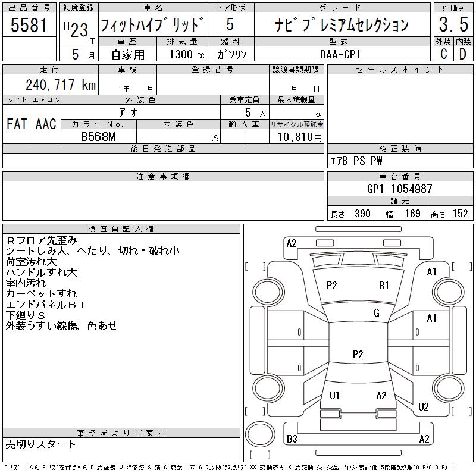The image size is (476, 476).
Task: Click the U1 marker on the car diagram
Action: click(x=334, y=396)
